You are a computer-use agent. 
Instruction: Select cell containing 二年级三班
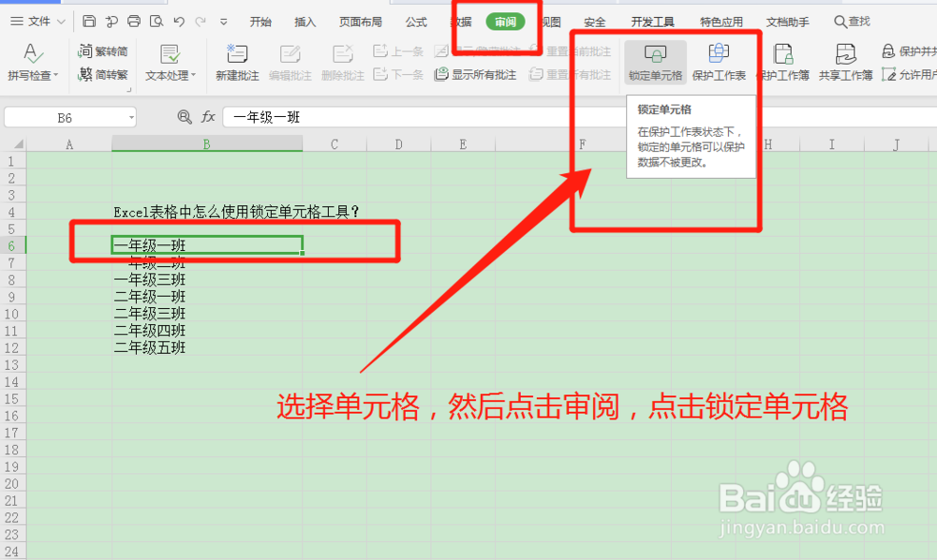point(207,314)
